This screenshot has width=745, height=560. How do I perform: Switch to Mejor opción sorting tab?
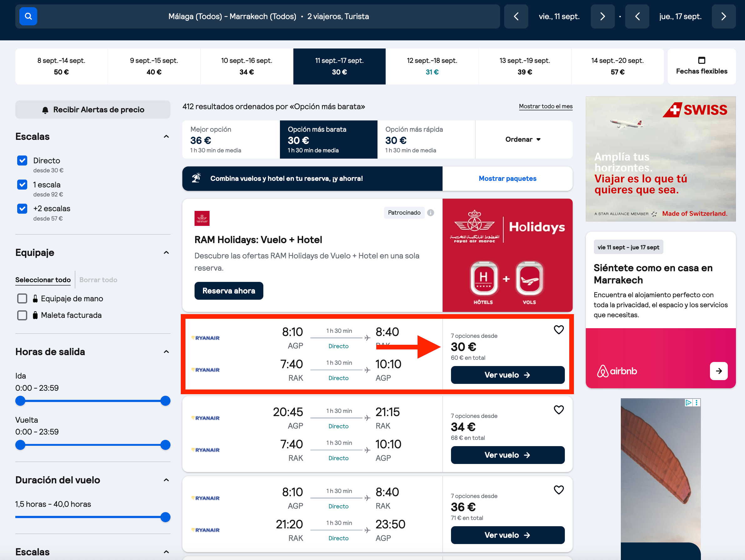[231, 140]
